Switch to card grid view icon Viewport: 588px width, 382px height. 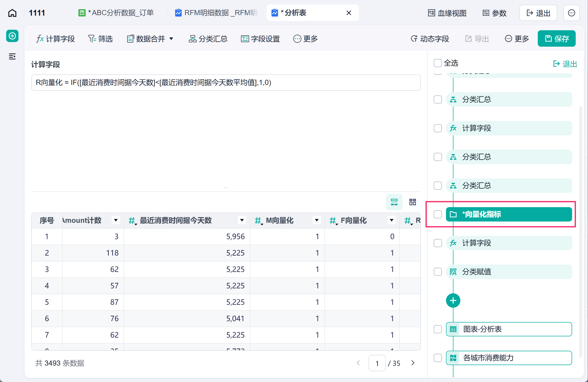412,202
